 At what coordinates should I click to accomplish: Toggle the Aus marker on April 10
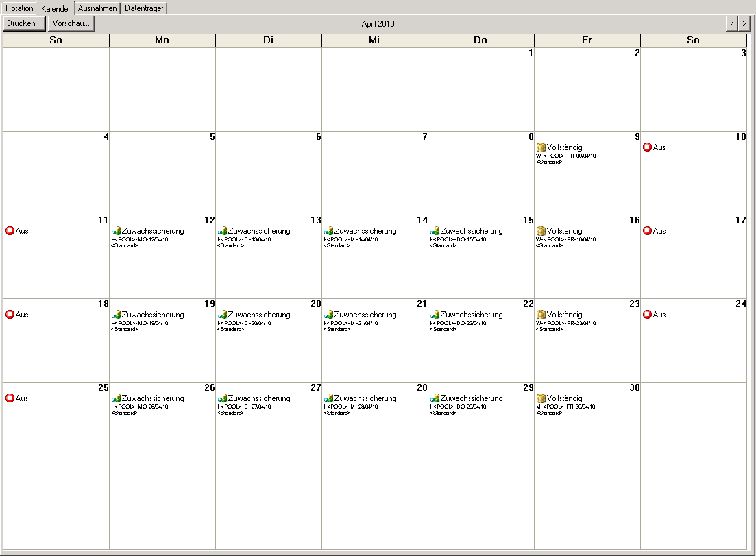click(646, 147)
